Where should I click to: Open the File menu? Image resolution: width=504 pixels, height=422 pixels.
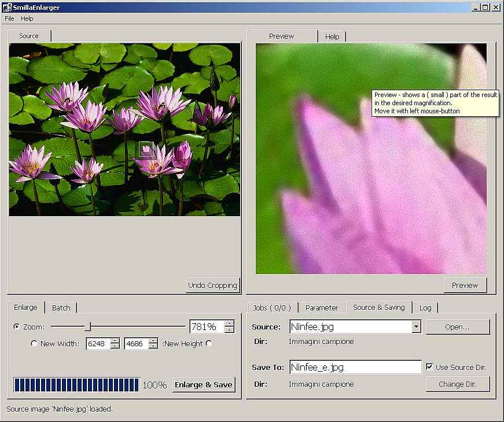click(9, 18)
